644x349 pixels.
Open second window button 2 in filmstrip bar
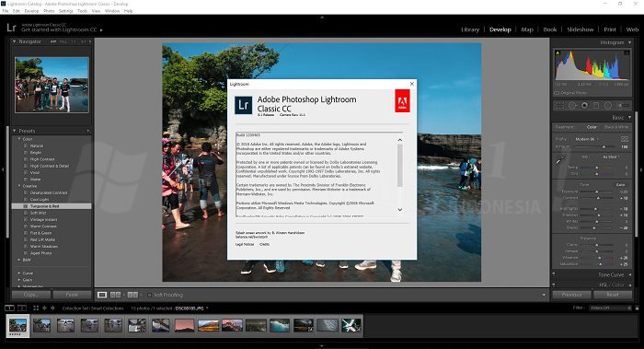[x=22, y=308]
